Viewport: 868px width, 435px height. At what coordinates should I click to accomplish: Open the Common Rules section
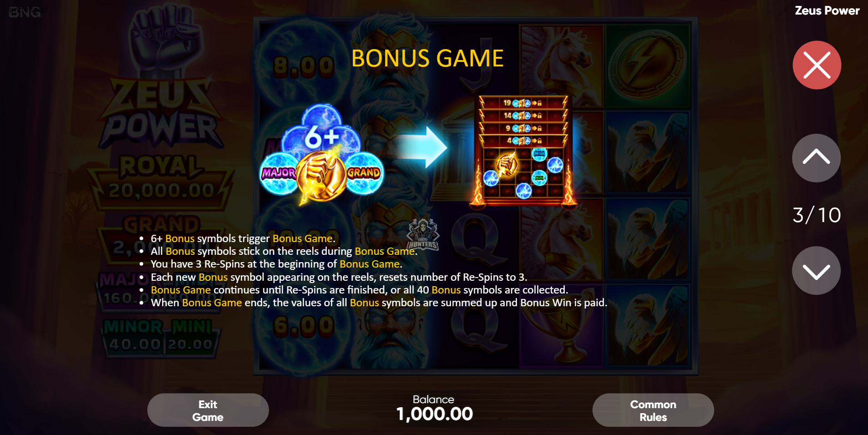tap(653, 410)
